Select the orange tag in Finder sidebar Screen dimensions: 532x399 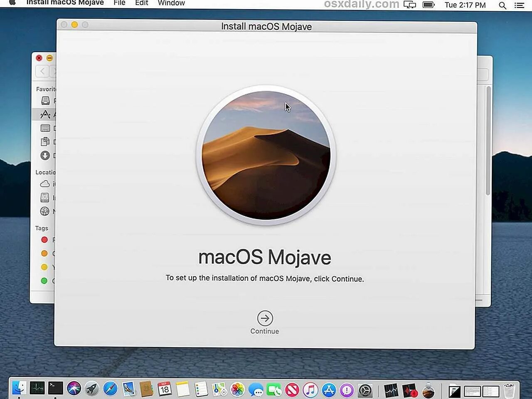click(44, 253)
